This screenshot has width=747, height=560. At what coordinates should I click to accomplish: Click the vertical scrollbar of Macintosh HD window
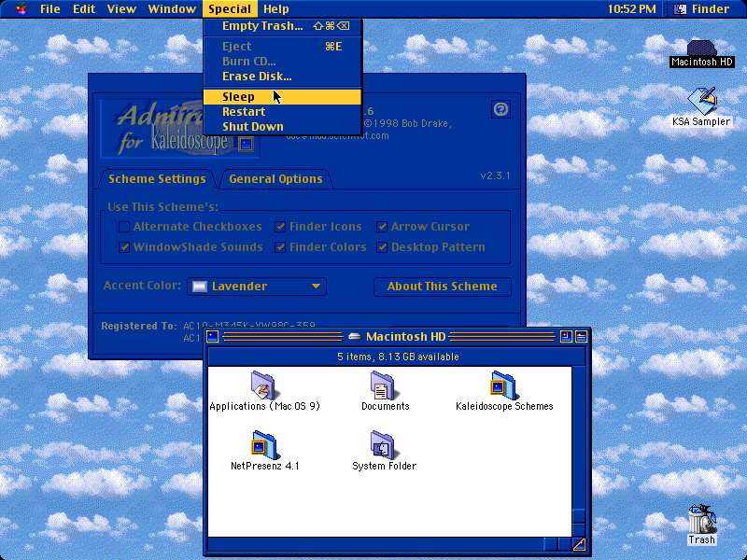coord(578,452)
